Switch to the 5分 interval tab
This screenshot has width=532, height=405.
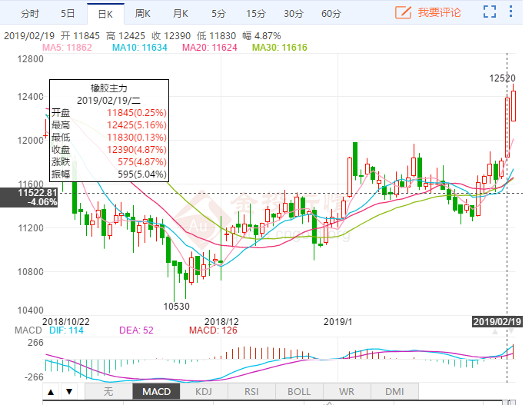(x=219, y=14)
